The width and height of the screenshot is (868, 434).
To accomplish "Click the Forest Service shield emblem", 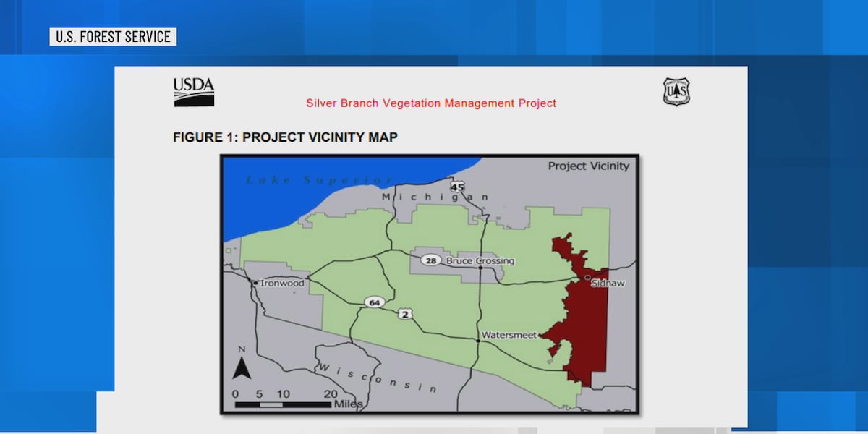I will click(676, 92).
